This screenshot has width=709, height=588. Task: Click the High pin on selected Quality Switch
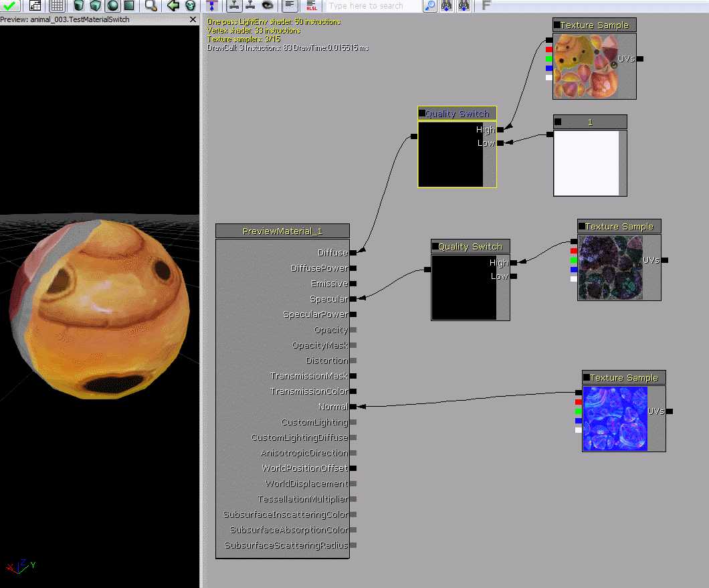click(x=500, y=130)
